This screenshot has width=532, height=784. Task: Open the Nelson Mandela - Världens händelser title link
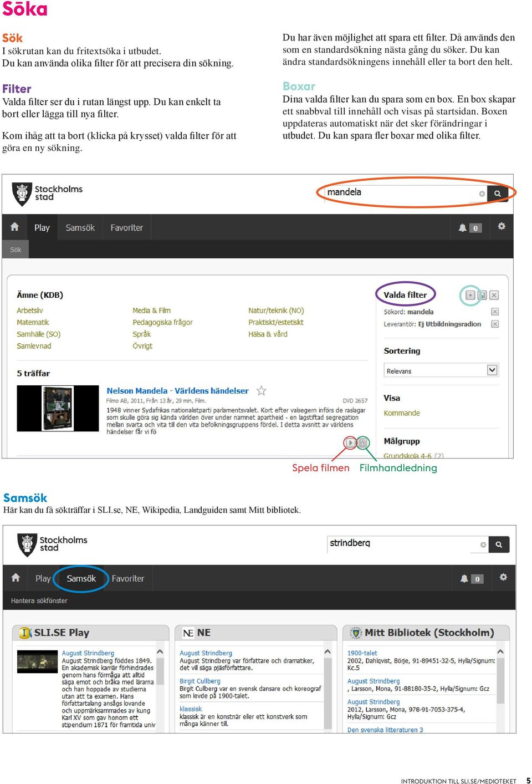177,391
